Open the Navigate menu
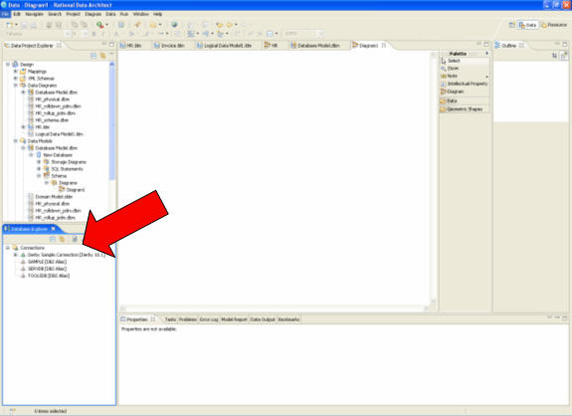This screenshot has width=572, height=416. [x=34, y=14]
